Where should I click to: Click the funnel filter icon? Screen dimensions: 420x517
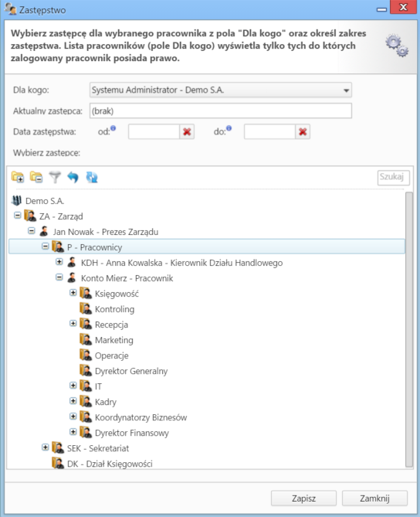click(x=55, y=178)
